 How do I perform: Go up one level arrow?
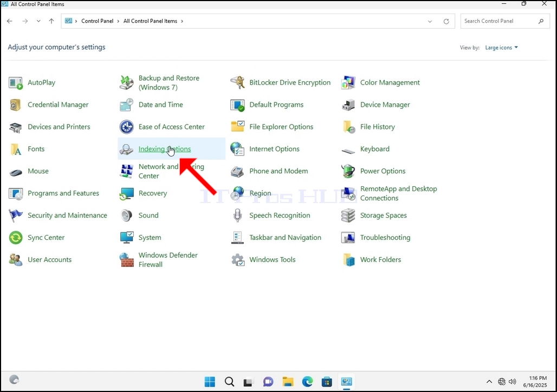[x=51, y=21]
